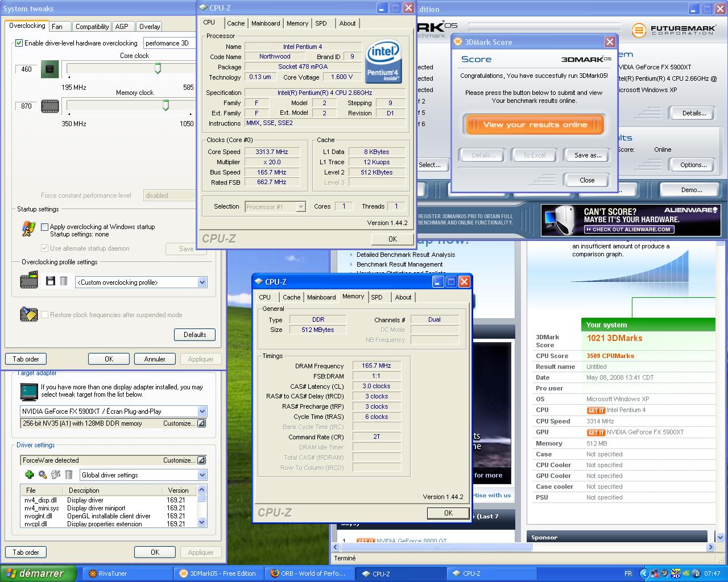
Task: Click the Intel Pentium 4 logo in CPU-Z
Action: point(383,62)
